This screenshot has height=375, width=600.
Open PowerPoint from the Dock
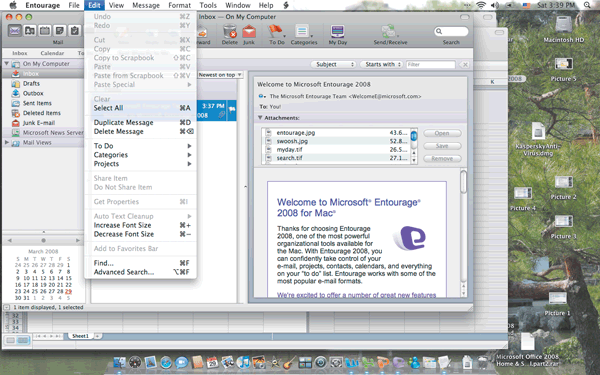click(x=383, y=362)
